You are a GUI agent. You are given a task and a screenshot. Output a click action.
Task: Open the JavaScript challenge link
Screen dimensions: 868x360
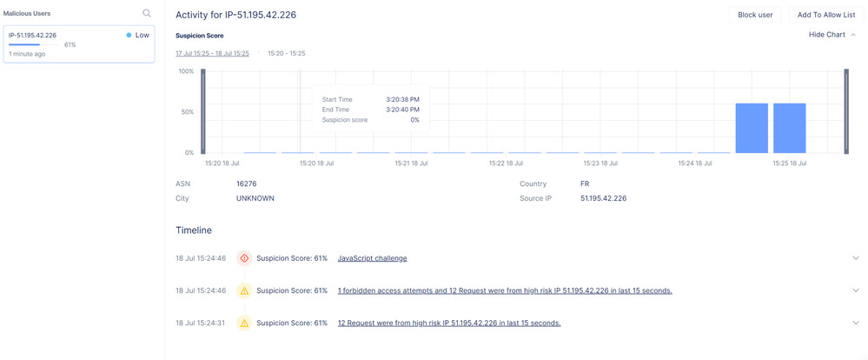[372, 258]
